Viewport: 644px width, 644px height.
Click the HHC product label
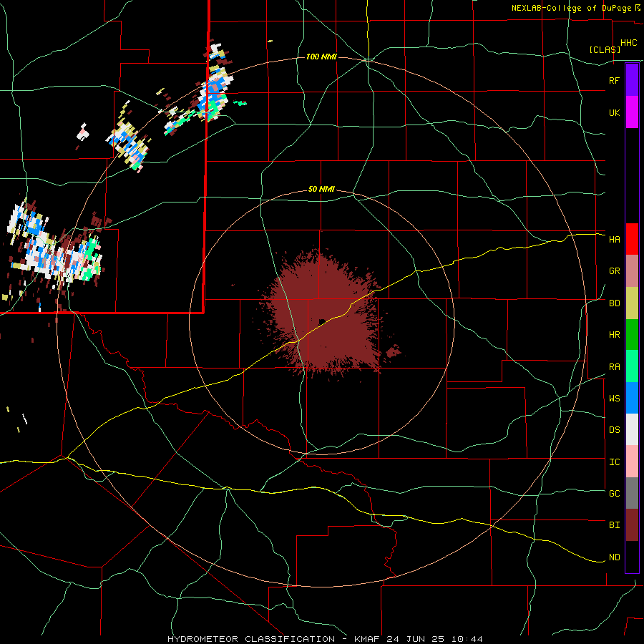click(628, 43)
